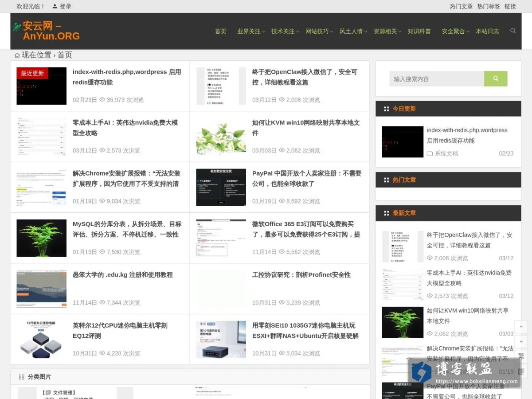This screenshot has height=399, width=532.
Task: Open sidebar fern thumbnail for KVM win10 article
Action: [x=403, y=322]
